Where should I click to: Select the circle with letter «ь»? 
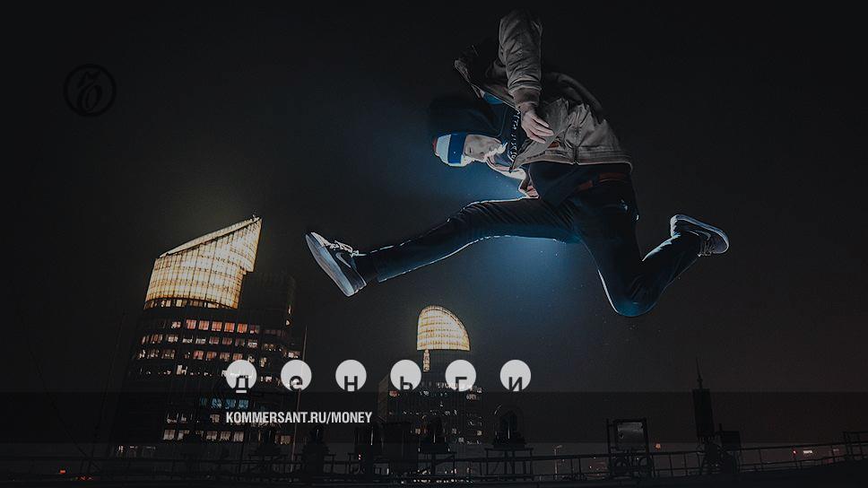(x=405, y=376)
